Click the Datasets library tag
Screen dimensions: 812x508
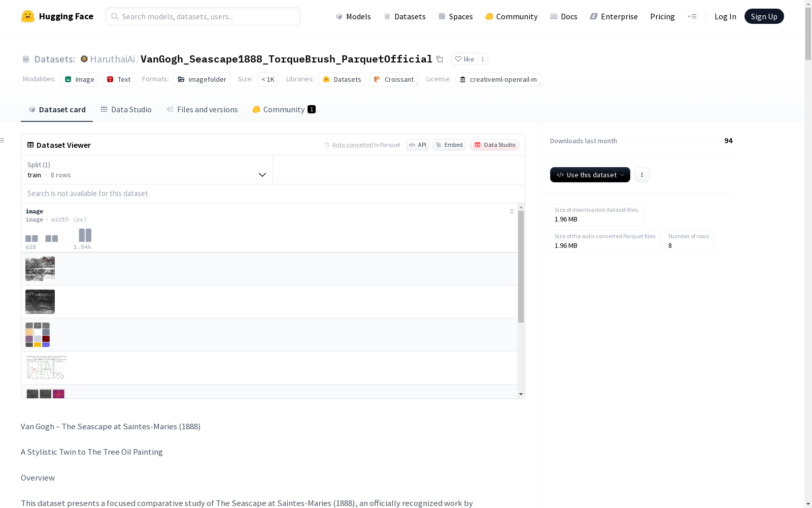click(x=342, y=79)
